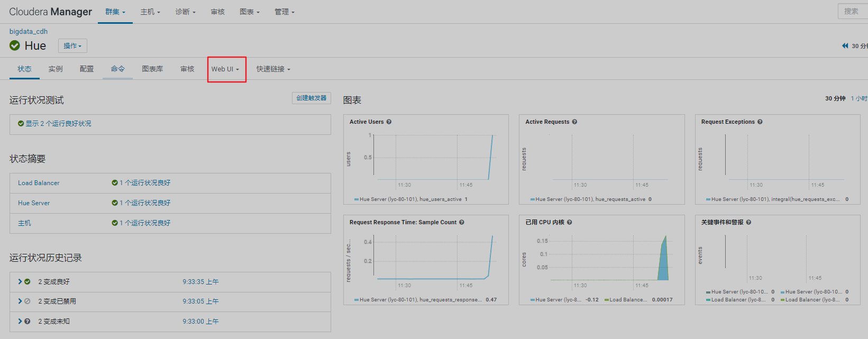Open the 诊断 dropdown menu

(186, 12)
